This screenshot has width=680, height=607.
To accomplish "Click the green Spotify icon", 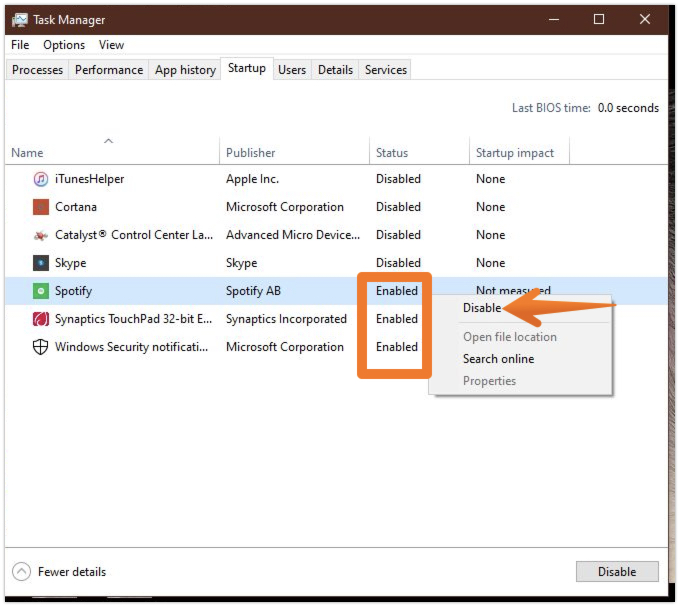I will point(41,291).
